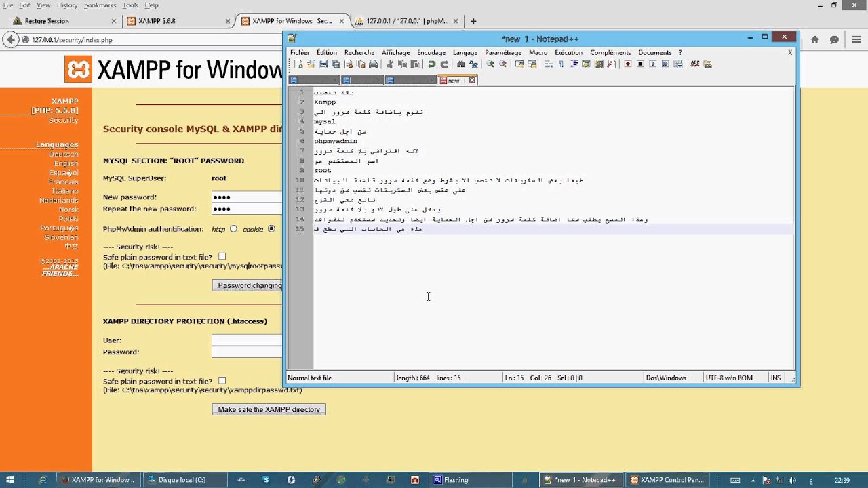Click the Zoom in magnifier icon
Image resolution: width=868 pixels, height=488 pixels.
490,64
